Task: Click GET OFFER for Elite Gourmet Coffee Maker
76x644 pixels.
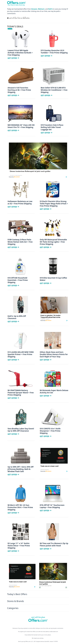Action: click(46, 283)
